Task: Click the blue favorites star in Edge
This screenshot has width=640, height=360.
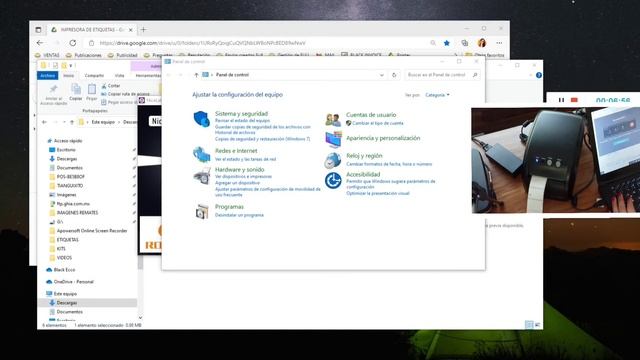Action: pos(447,43)
